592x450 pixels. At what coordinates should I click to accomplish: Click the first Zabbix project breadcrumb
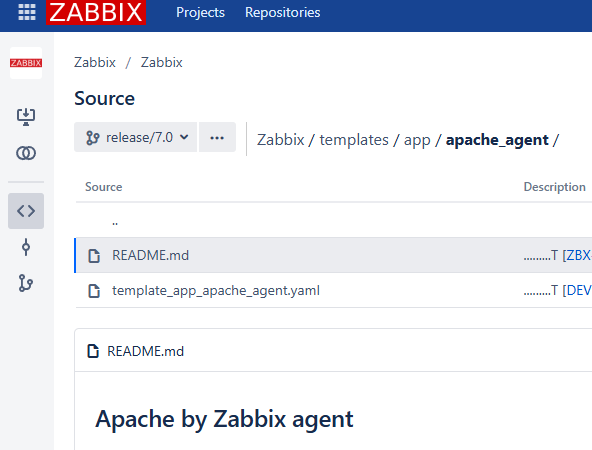click(95, 62)
